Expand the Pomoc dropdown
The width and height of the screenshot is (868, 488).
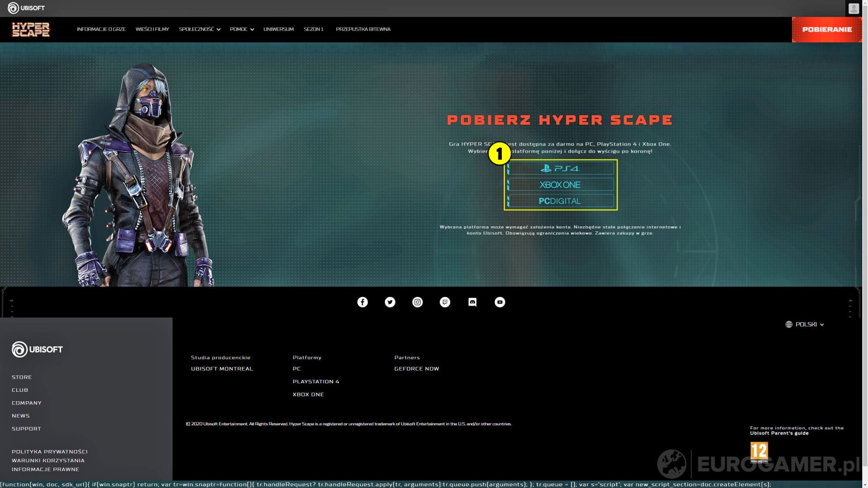point(242,29)
